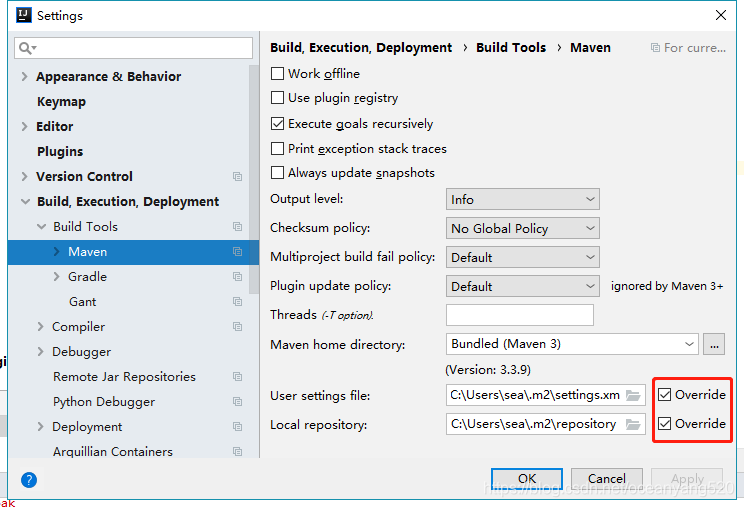Image resolution: width=744 pixels, height=507 pixels.
Task: Click project-level icon next to Python Debugger
Action: 237,402
